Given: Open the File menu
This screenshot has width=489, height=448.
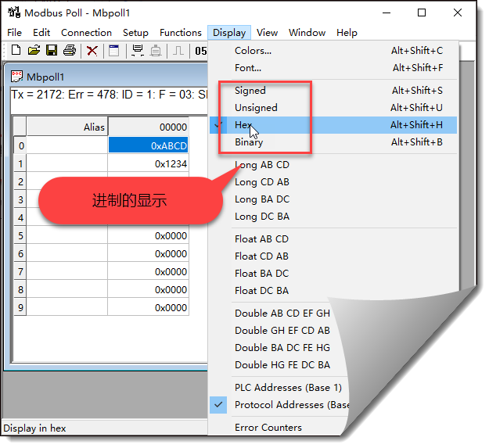Looking at the screenshot, I should click(14, 33).
